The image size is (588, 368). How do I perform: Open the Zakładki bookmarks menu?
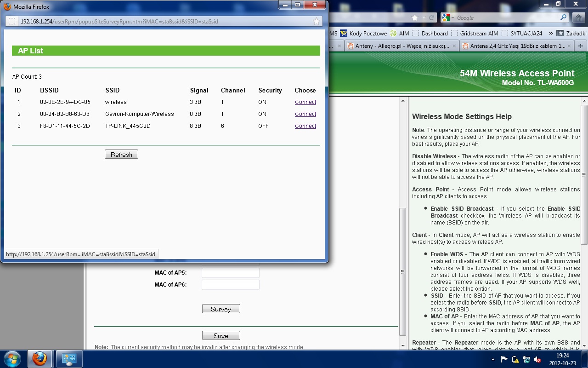(x=571, y=33)
